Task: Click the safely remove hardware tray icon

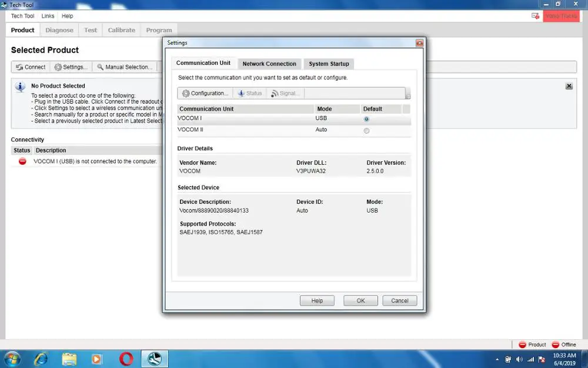Action: pos(508,359)
